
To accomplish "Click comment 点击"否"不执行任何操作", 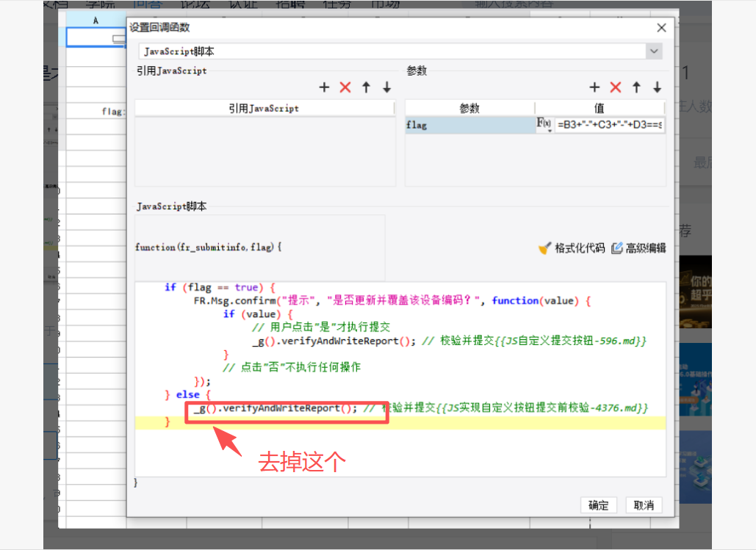I will pyautogui.click(x=291, y=367).
